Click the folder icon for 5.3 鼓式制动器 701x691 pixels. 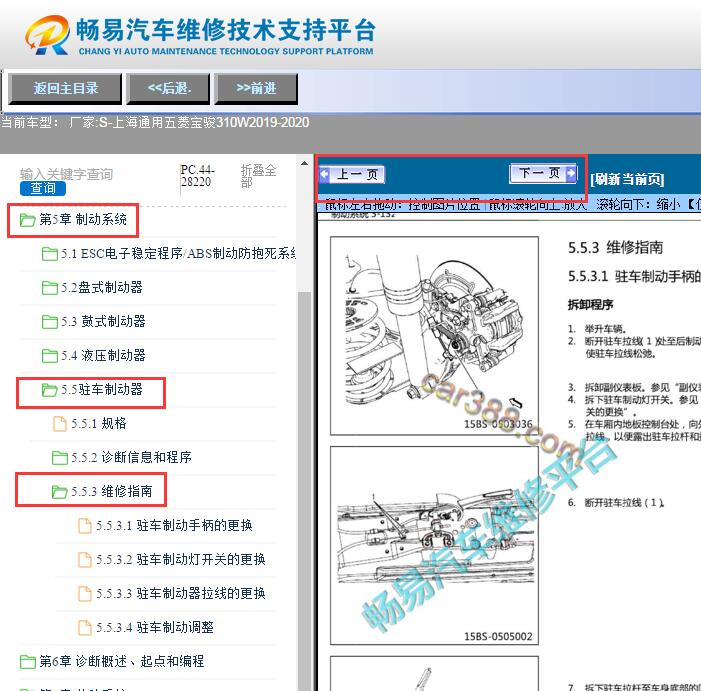[50, 322]
